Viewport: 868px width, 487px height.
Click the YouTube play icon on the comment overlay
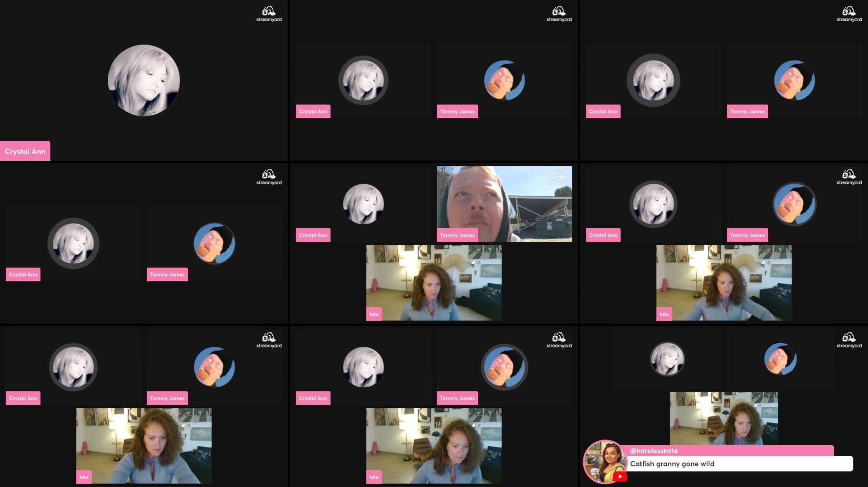tap(620, 477)
